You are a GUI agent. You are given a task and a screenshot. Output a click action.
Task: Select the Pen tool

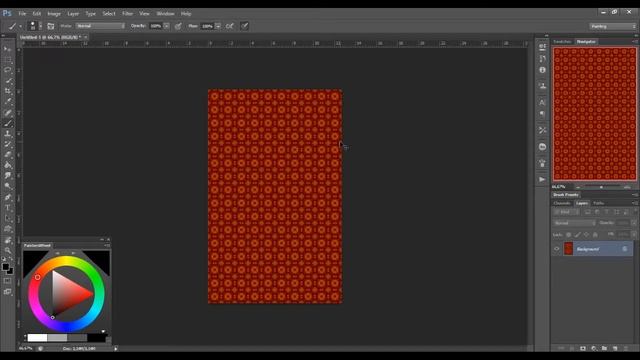(x=8, y=197)
